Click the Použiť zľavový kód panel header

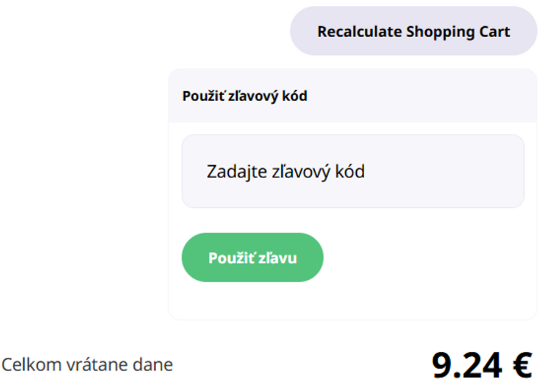(x=246, y=94)
